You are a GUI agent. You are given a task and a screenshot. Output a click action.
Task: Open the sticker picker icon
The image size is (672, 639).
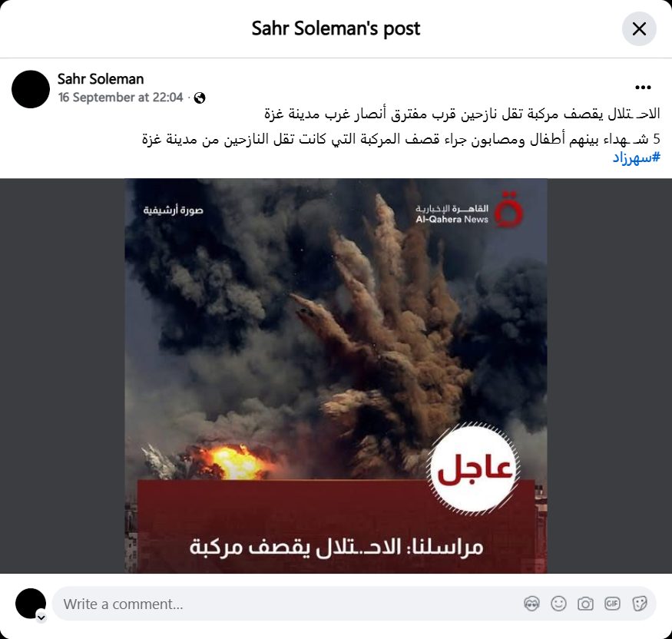coord(639,604)
